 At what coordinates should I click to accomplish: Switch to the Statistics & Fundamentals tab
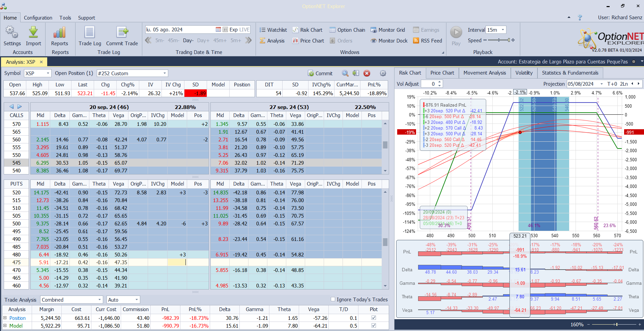[x=570, y=73]
